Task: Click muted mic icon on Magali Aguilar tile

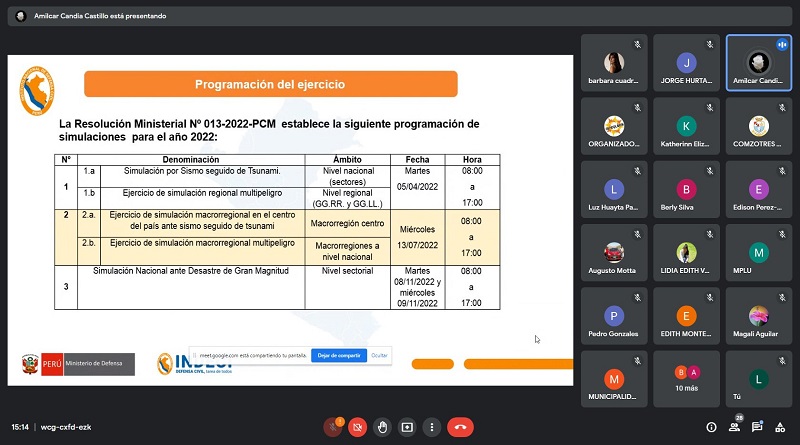Action: coord(783,298)
